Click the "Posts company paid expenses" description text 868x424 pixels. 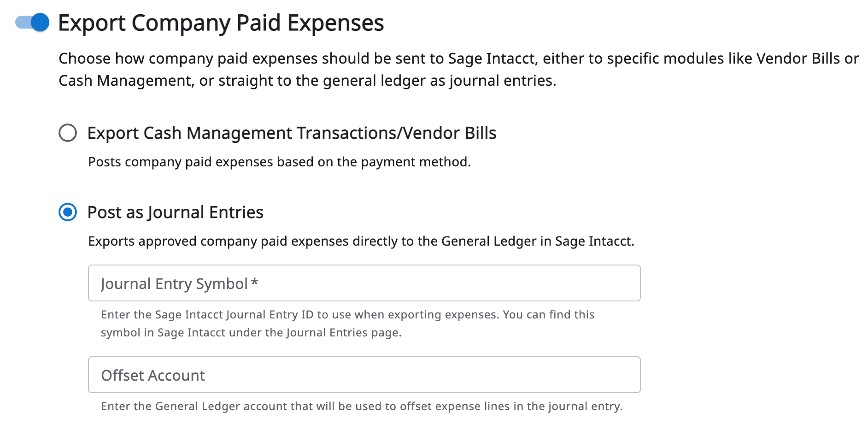279,162
